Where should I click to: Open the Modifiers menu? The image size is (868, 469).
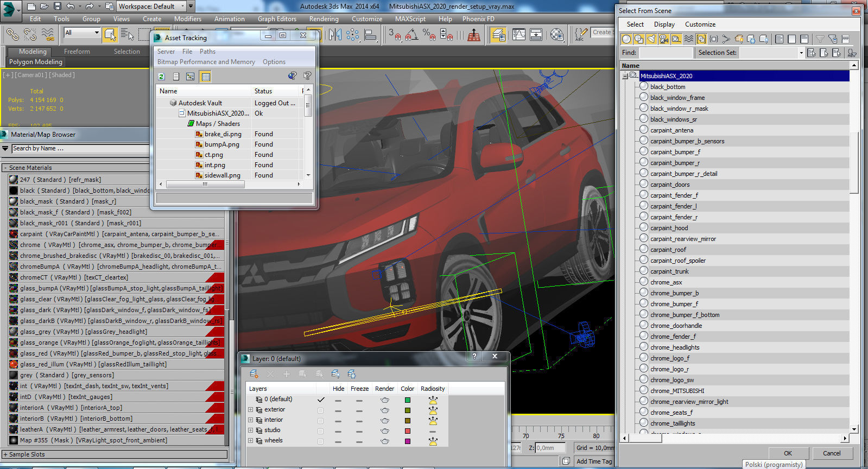point(188,18)
